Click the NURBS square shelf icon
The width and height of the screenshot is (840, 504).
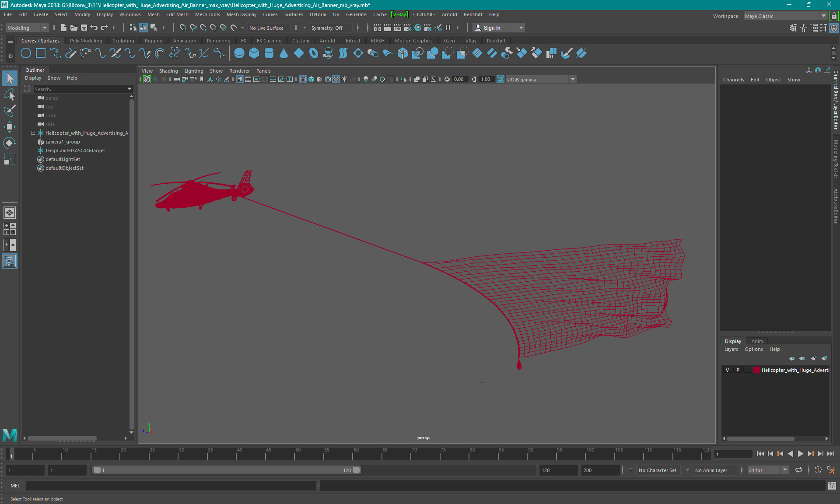(41, 53)
